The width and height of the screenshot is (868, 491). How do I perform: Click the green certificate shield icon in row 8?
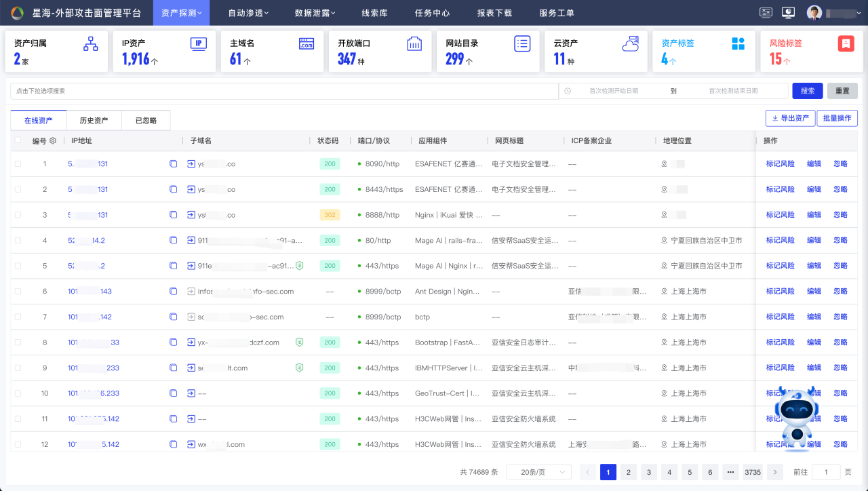point(299,342)
